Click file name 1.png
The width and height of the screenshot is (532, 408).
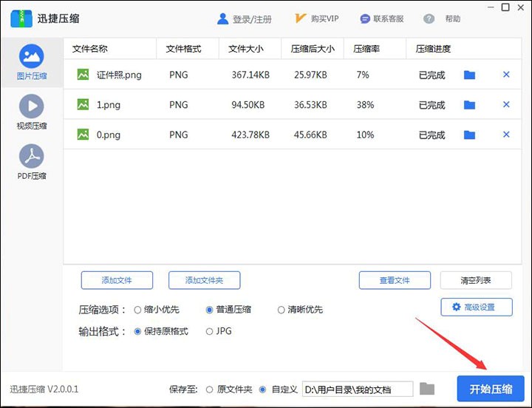tap(109, 105)
